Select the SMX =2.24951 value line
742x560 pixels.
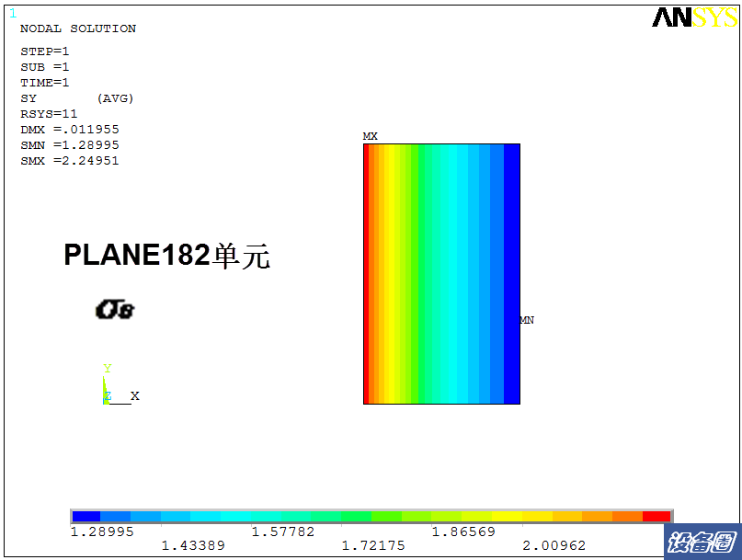[x=70, y=161]
